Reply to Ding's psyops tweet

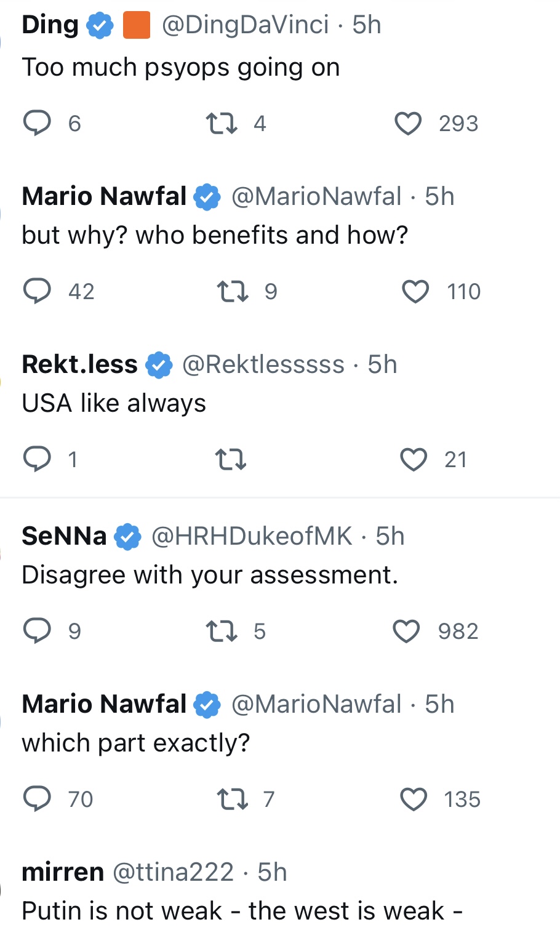click(37, 123)
